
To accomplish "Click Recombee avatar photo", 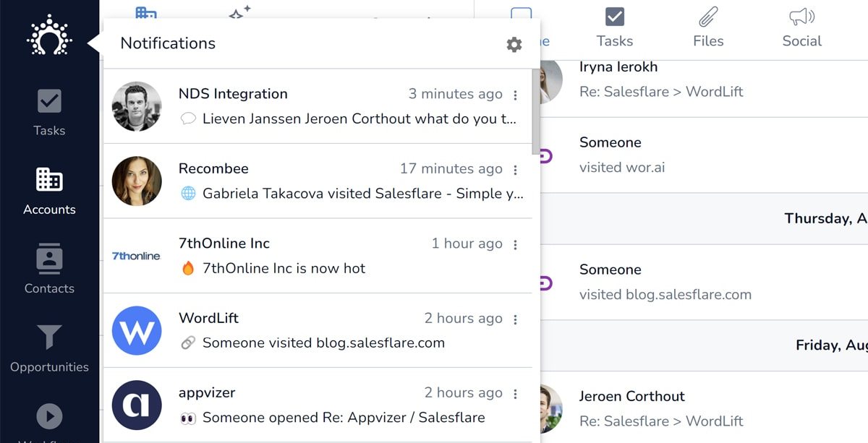I will pyautogui.click(x=137, y=181).
